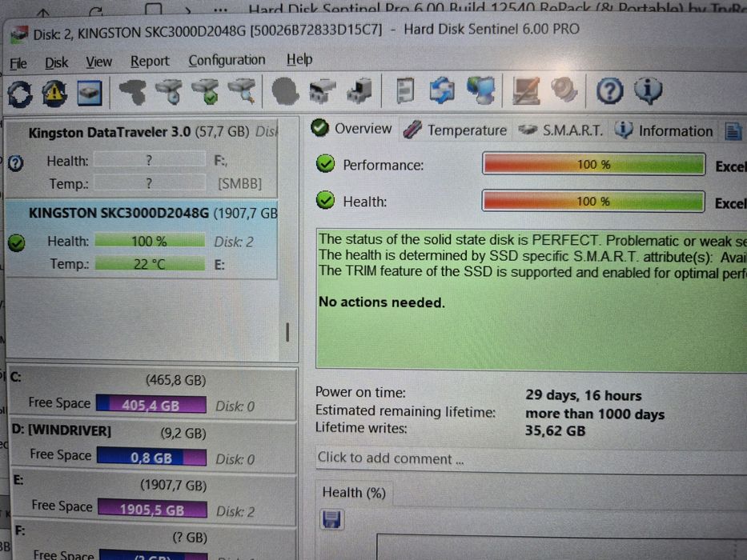Click the '35,62 GB' lifetime writes value
This screenshot has width=747, height=560.
point(555,431)
